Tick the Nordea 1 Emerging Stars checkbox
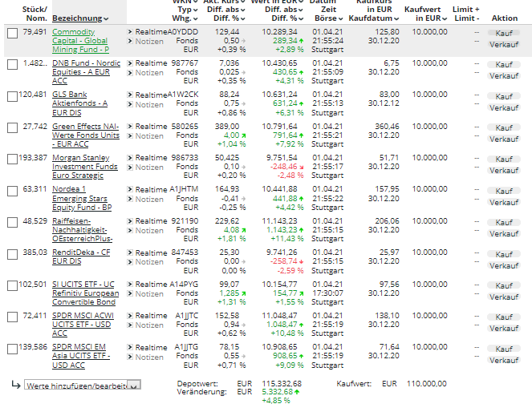This screenshot has height=412, width=532. [x=13, y=191]
